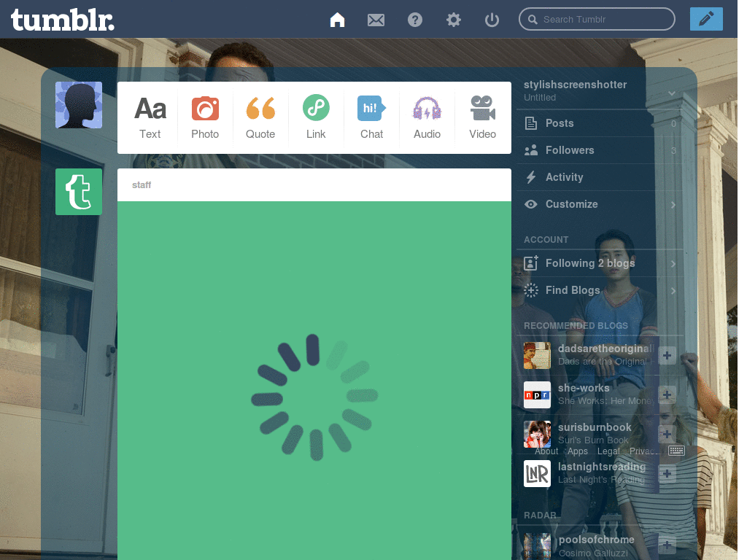Screen dimensions: 747x560
Task: Create a new Quote post
Action: tap(260, 117)
